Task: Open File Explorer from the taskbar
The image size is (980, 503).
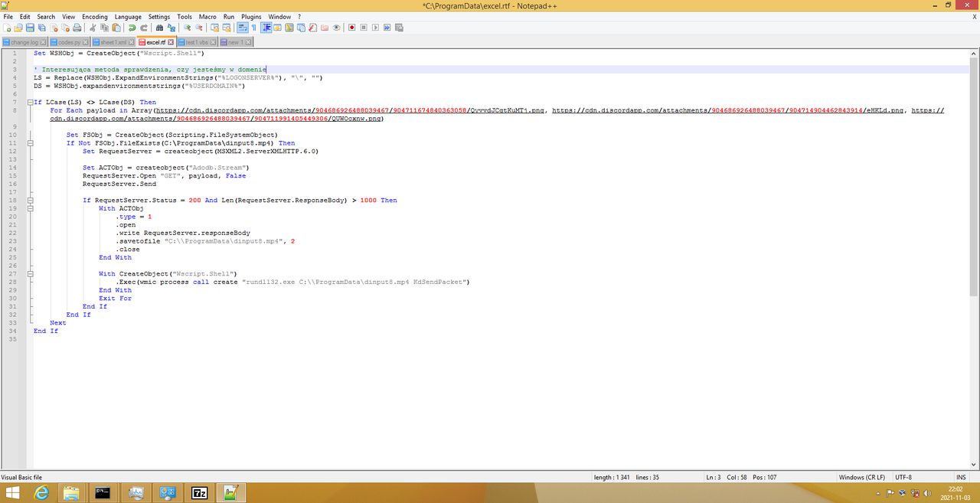Action: (x=70, y=493)
